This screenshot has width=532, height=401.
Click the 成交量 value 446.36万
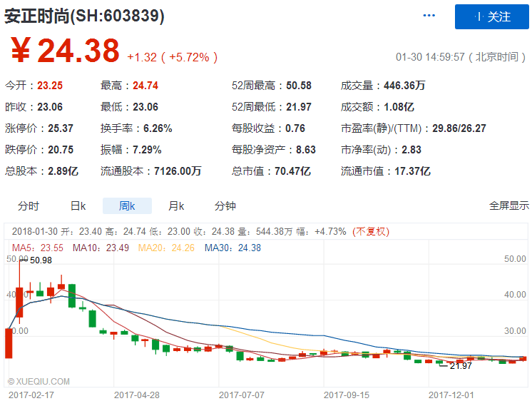coord(404,86)
